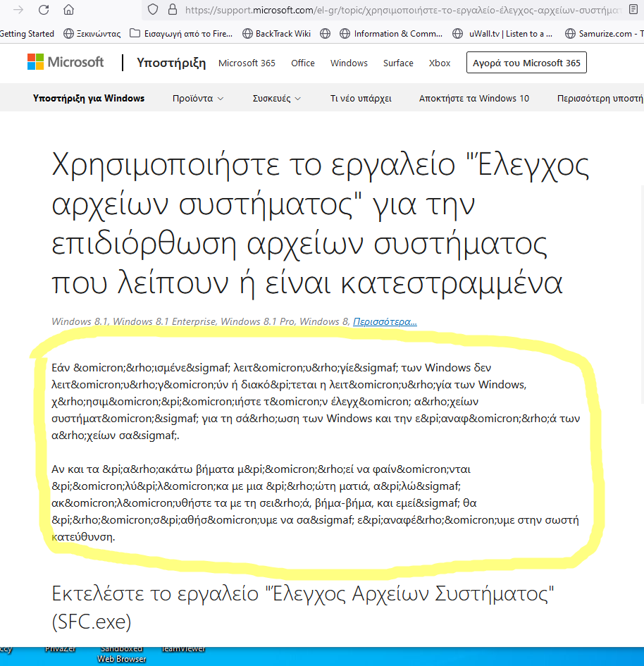Open Υποστήριξη support home link
Image resolution: width=644 pixels, height=666 pixels.
point(171,63)
